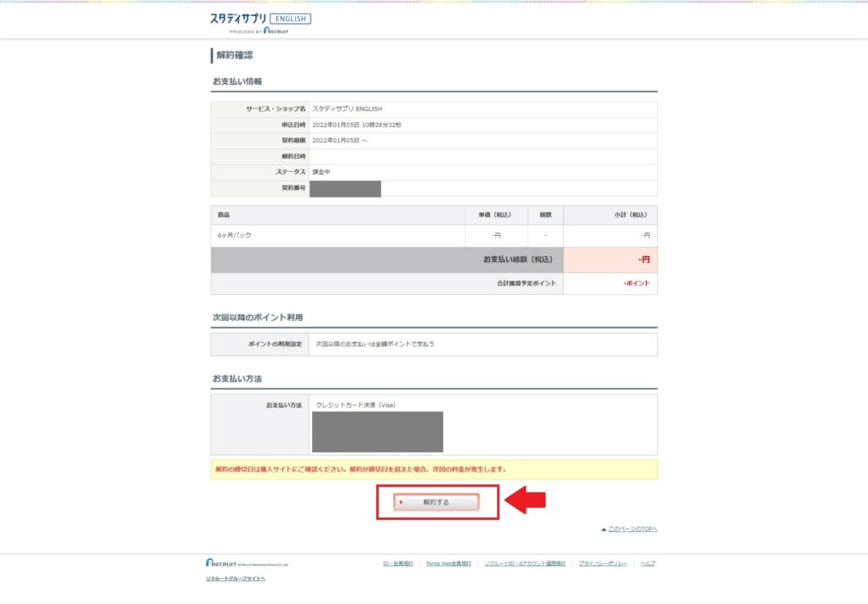Screen dimensions: 868x604
Task: Open the スタディサプリ ENGLISH header logo
Action: (x=260, y=23)
